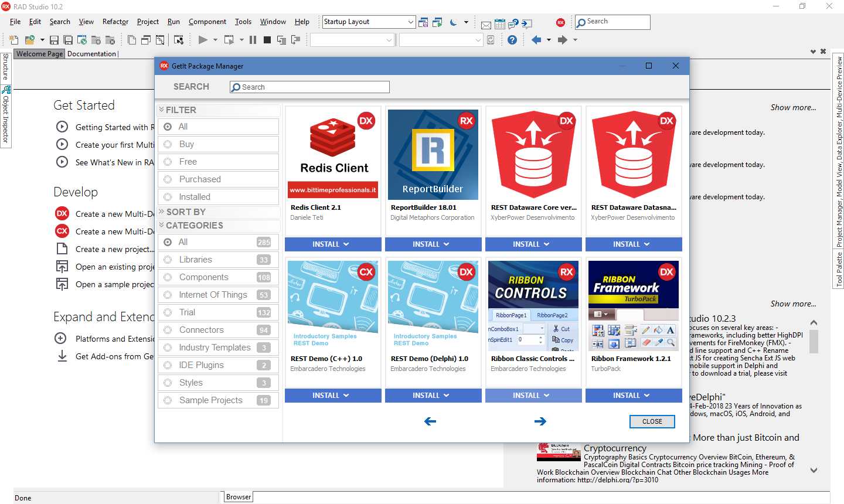844x504 pixels.
Task: Click the gray Forward arrow in toolbar
Action: pyautogui.click(x=563, y=40)
